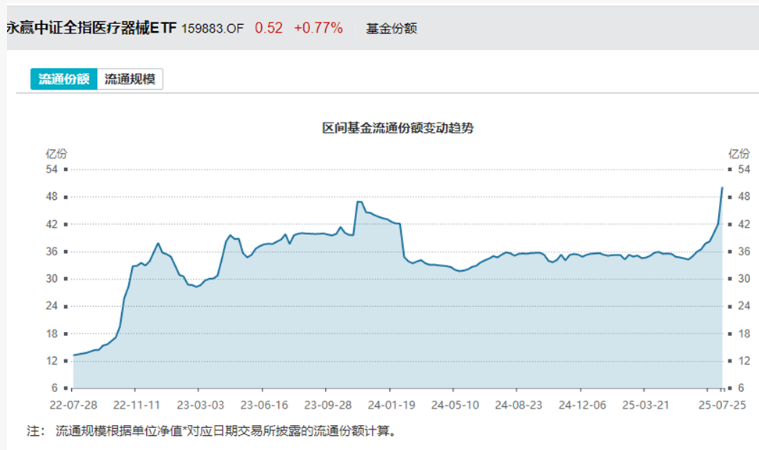Click x-axis date 23-06-16
The height and width of the screenshot is (450, 759).
pos(264,405)
